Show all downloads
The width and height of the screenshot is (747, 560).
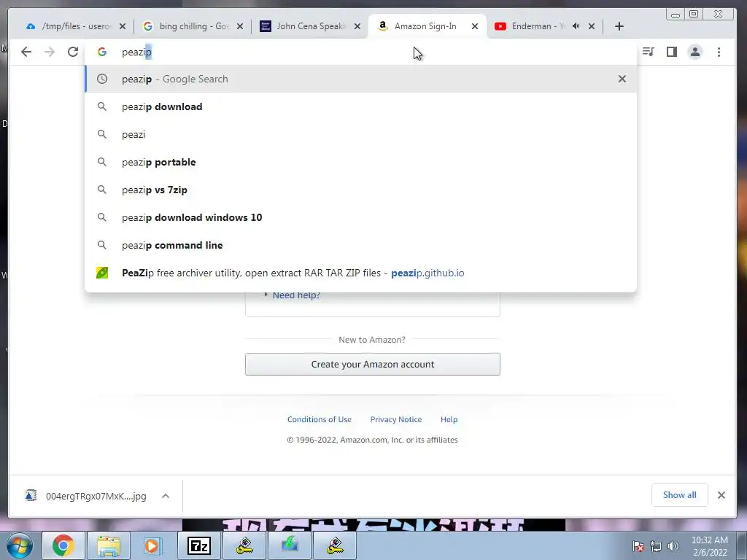tap(679, 495)
